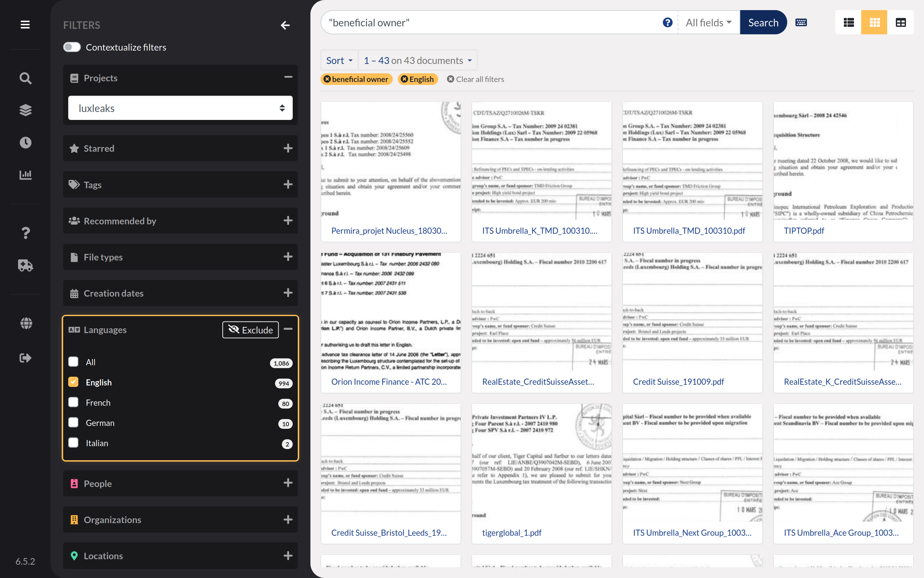Viewport: 924px width, 578px height.
Task: Collapse the Projects filter
Action: point(288,77)
